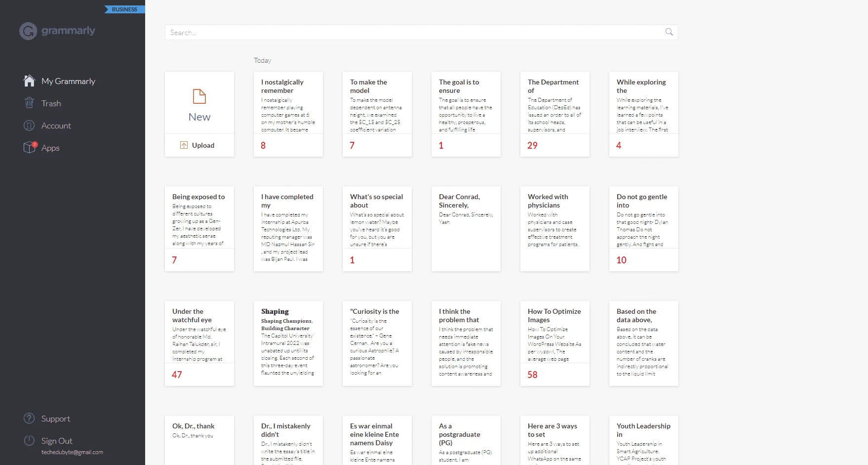
Task: Open "What's so special about" document
Action: click(377, 229)
